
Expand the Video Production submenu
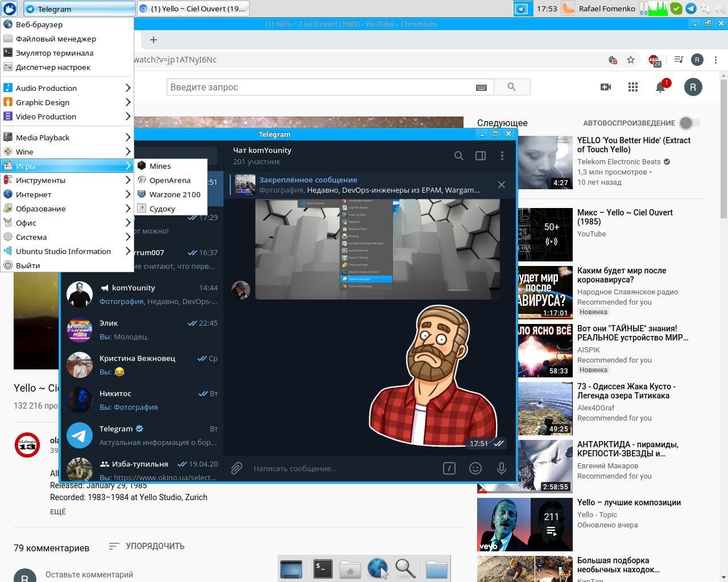pos(67,117)
